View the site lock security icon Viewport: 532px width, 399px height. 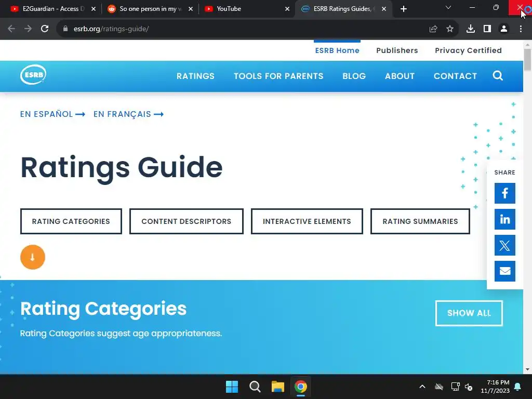(65, 29)
